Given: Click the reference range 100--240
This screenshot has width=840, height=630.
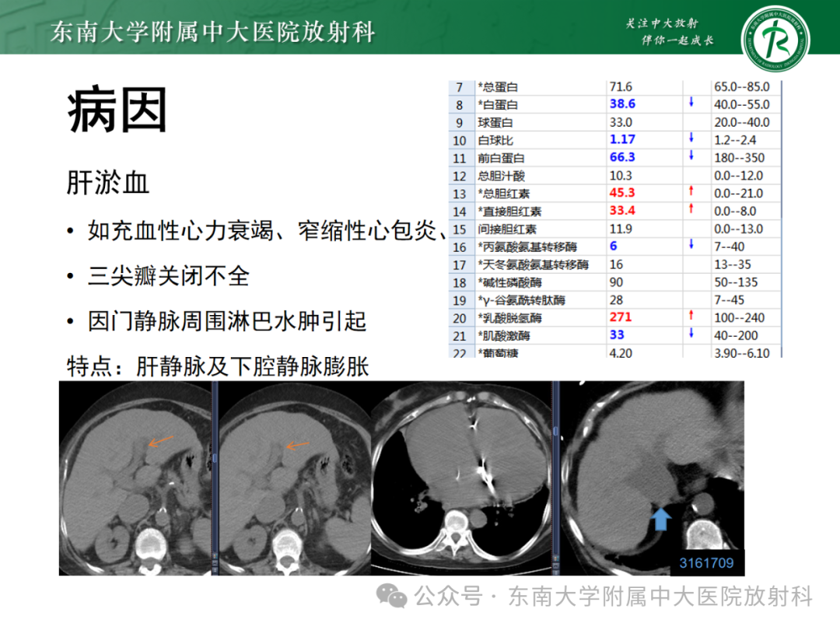Looking at the screenshot, I should 740,317.
